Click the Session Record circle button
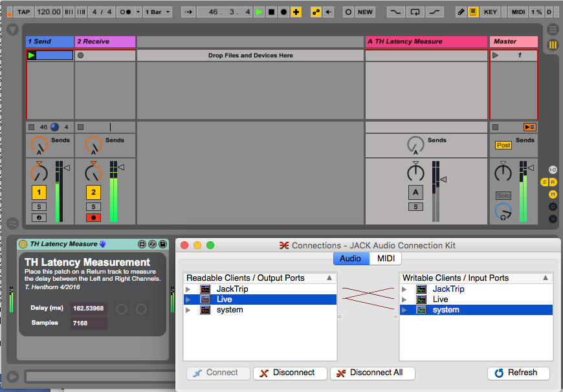Viewport: 563px width, 392px height. point(348,12)
